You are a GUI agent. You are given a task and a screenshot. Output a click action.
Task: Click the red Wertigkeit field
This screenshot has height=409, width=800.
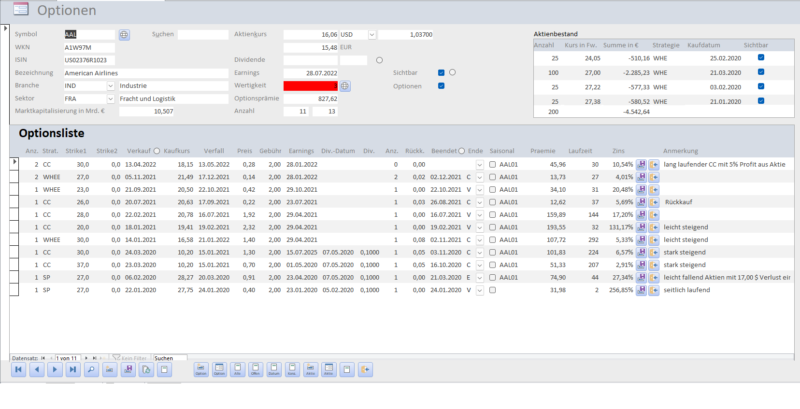pyautogui.click(x=310, y=86)
